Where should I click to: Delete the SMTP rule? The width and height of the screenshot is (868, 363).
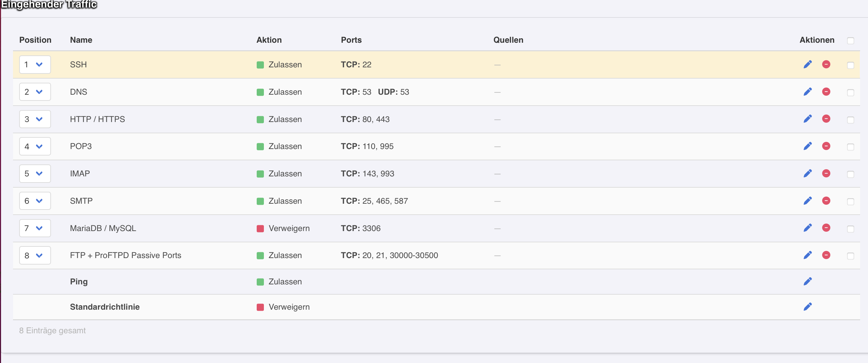pyautogui.click(x=826, y=201)
